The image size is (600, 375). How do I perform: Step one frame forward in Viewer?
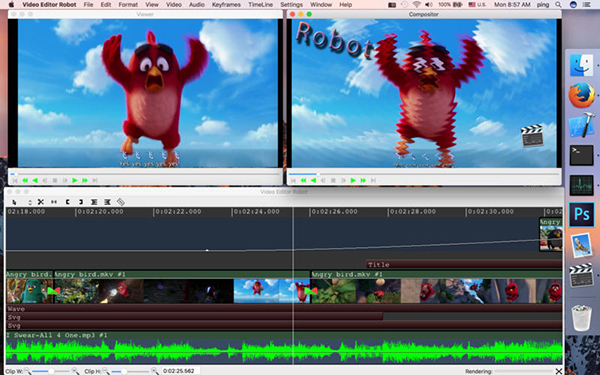(x=65, y=180)
